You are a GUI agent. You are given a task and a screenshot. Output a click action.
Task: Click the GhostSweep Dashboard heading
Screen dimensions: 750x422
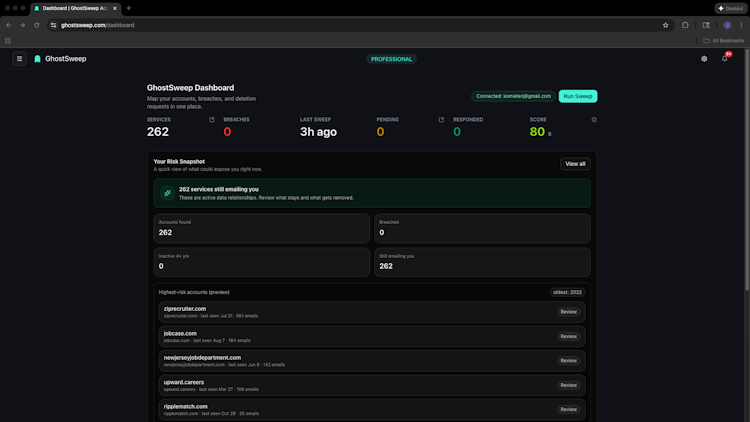click(x=190, y=88)
